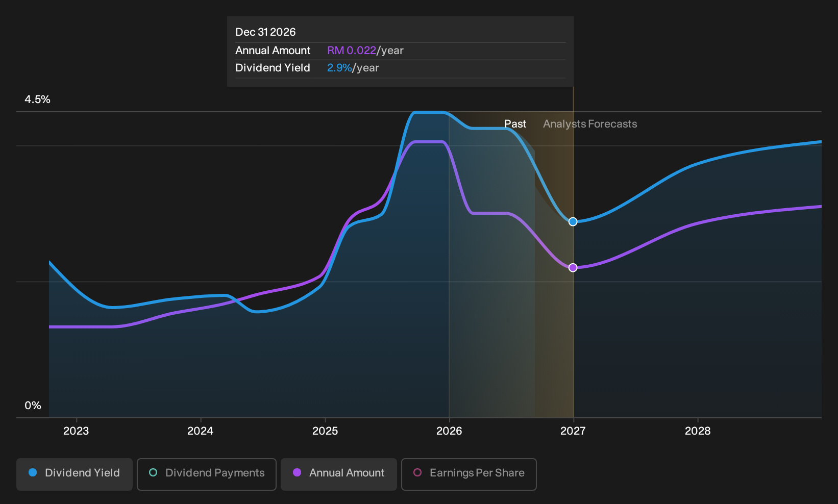Viewport: 838px width, 504px height.
Task: Select the purple annual amount data point
Action: (573, 267)
